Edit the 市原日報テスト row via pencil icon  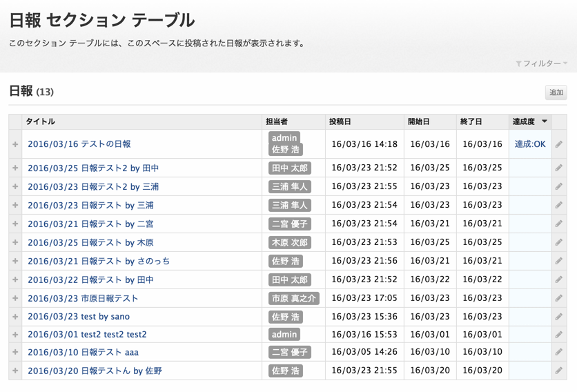click(x=558, y=298)
